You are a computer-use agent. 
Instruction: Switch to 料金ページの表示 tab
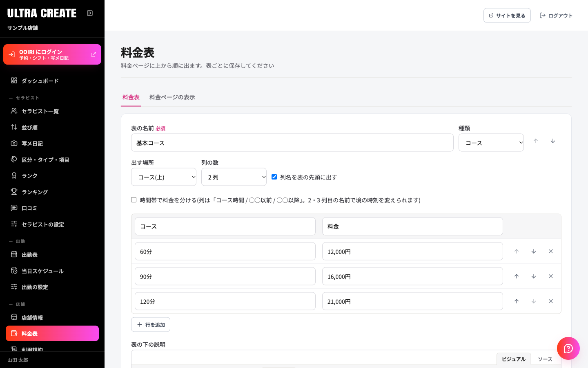pyautogui.click(x=172, y=97)
